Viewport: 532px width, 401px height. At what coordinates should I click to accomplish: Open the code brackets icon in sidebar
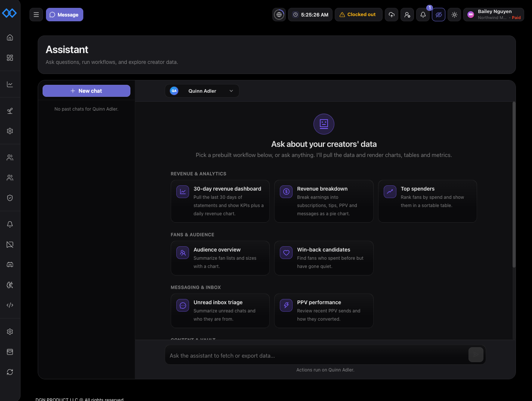(x=10, y=305)
